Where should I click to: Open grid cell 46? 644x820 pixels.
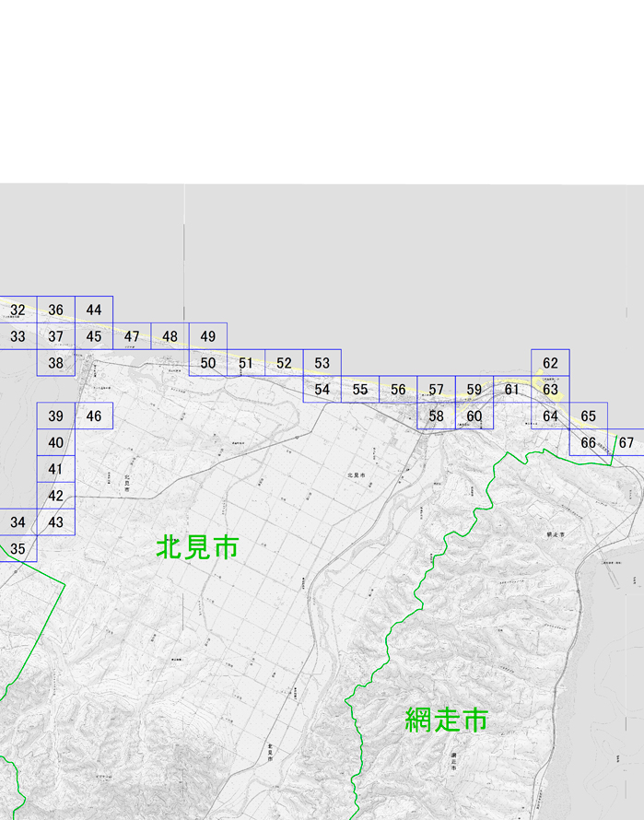[x=94, y=416]
